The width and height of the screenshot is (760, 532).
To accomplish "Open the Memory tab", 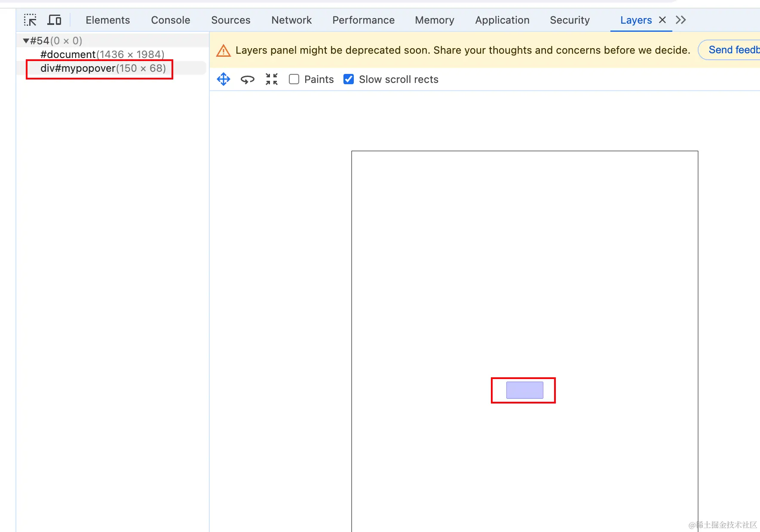I will pos(435,20).
